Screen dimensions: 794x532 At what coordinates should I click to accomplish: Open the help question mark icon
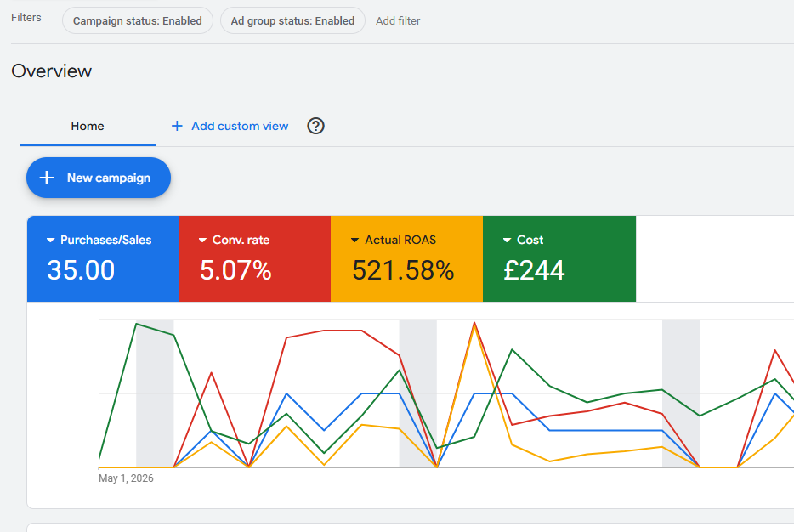coord(315,126)
